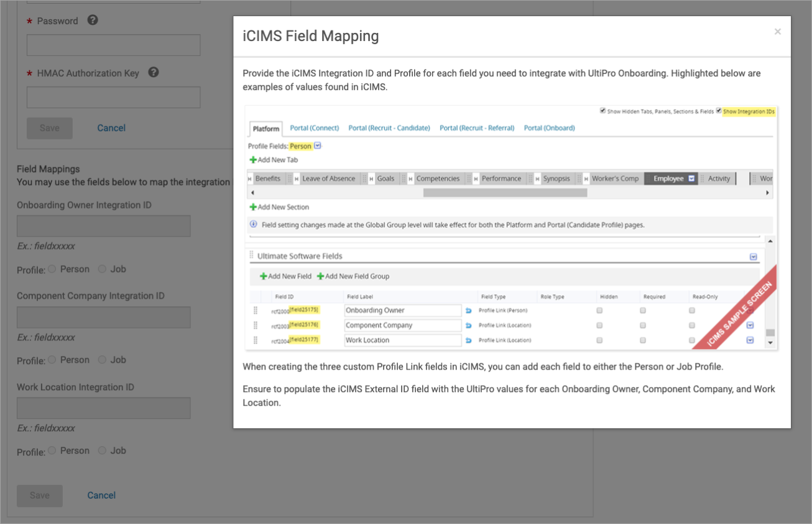Open the Component Company row options dropdown

(750, 325)
